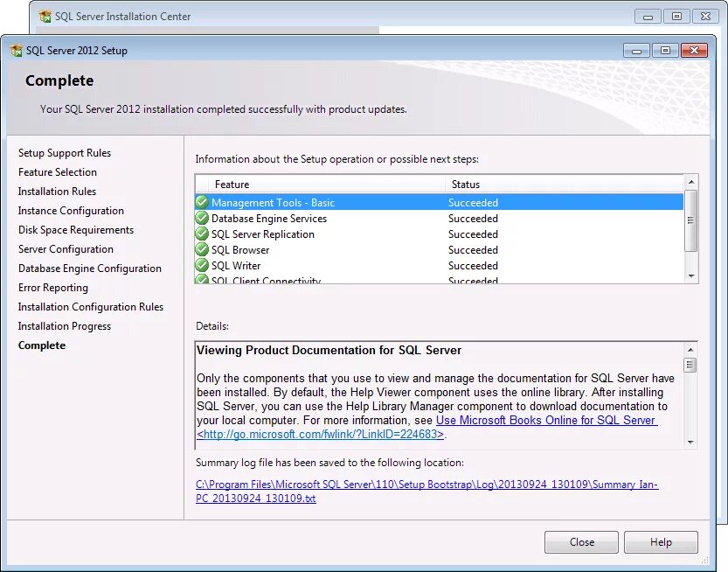
Task: Click the down arrow of the feature list scrollbar
Action: [x=690, y=276]
